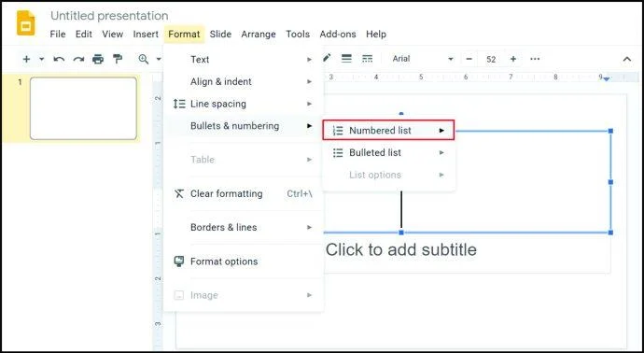Viewport: 644px width, 353px height.
Task: Open the border dash style tool
Action: [x=367, y=59]
